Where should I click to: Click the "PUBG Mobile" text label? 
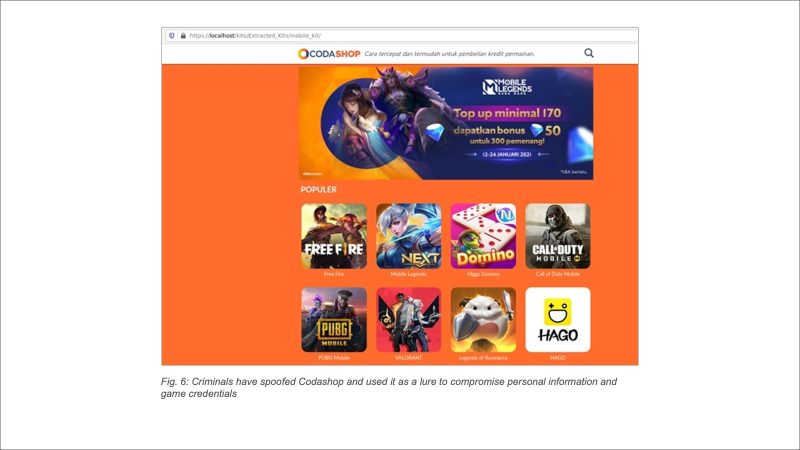[x=334, y=357]
